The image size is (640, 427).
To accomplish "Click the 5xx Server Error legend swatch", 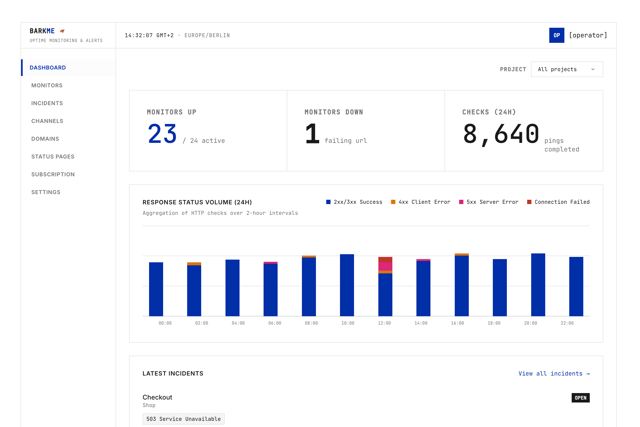I will pos(461,202).
